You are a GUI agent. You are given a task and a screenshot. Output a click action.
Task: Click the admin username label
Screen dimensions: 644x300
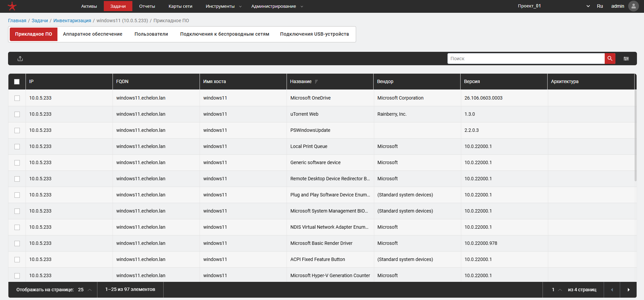[x=617, y=6]
